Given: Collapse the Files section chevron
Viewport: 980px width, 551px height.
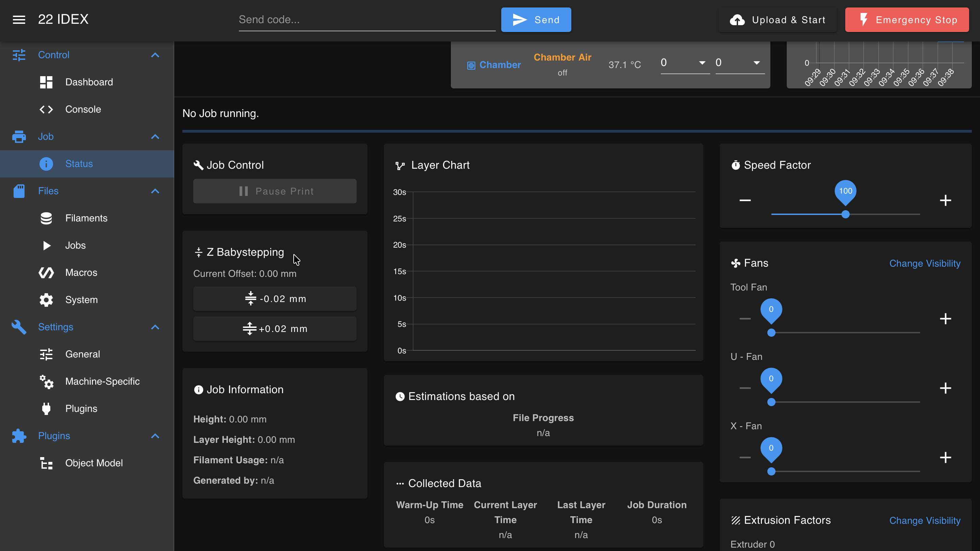Looking at the screenshot, I should pos(155,191).
